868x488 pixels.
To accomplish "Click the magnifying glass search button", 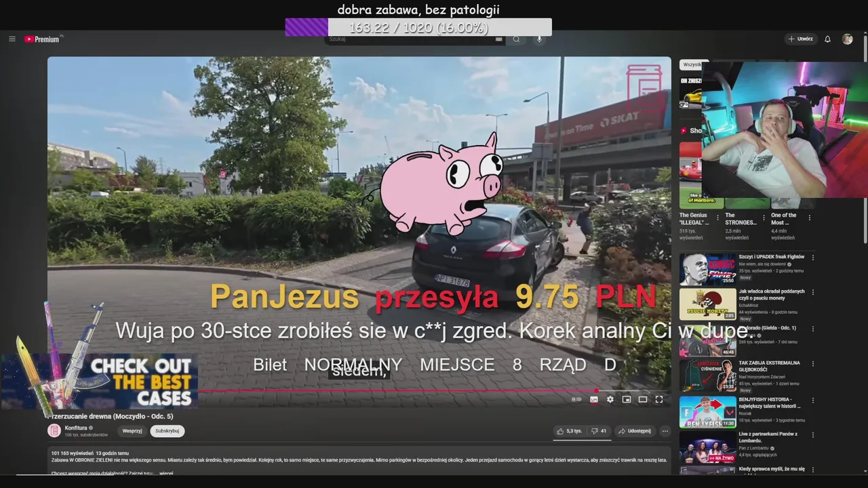I will (x=516, y=39).
